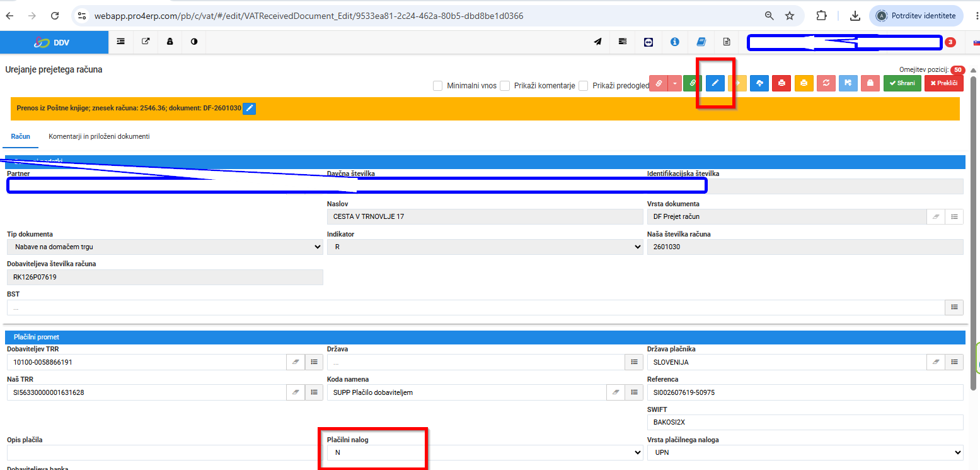980x470 pixels.
Task: Open the info circle icon
Action: point(675,42)
